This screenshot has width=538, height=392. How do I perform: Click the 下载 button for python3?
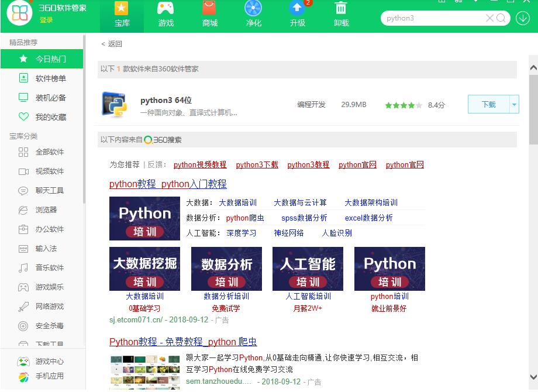489,104
